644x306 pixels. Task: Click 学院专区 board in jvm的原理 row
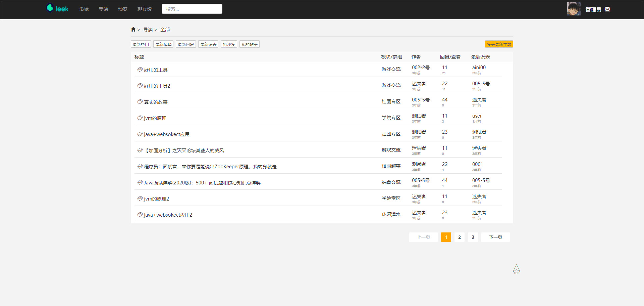click(x=391, y=118)
